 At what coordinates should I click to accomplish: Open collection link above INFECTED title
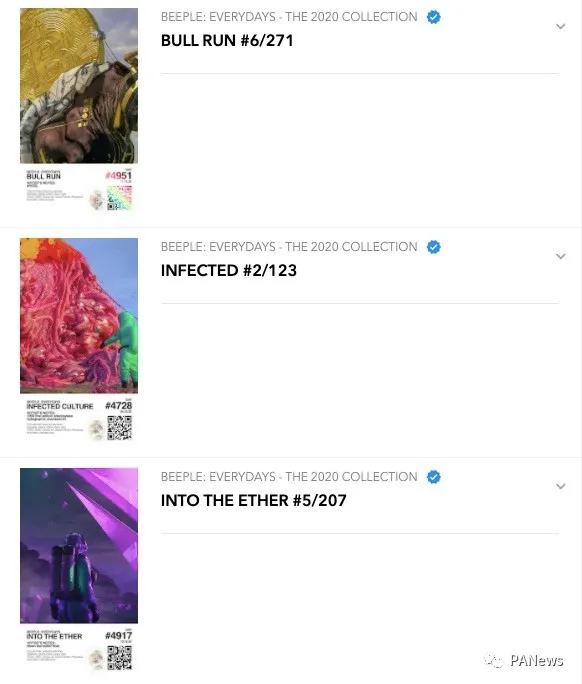[289, 247]
